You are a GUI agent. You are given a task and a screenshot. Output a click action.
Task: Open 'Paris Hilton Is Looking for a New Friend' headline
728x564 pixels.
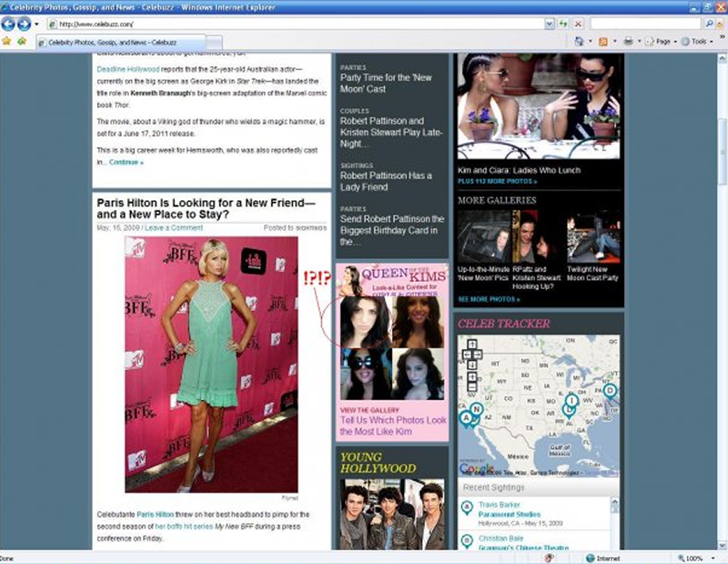pyautogui.click(x=206, y=208)
